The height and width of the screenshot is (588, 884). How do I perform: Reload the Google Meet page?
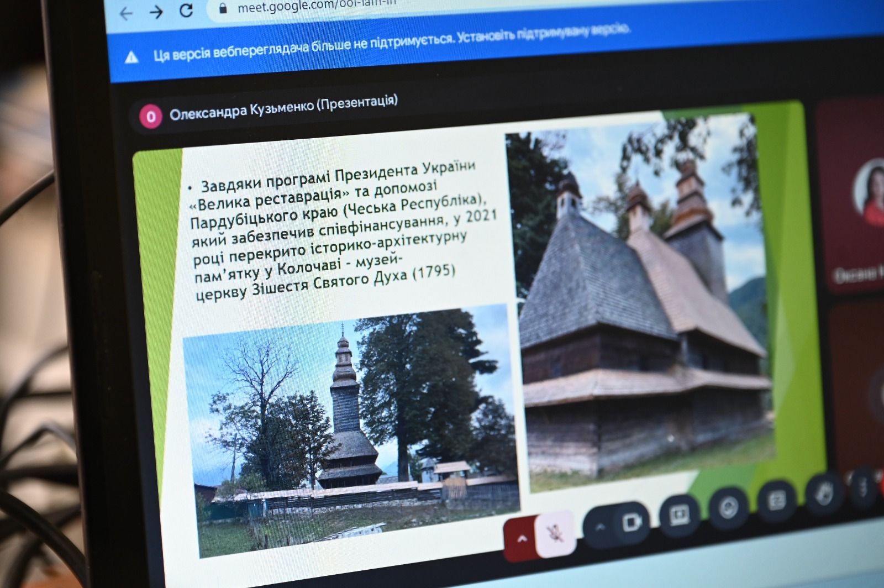186,10
